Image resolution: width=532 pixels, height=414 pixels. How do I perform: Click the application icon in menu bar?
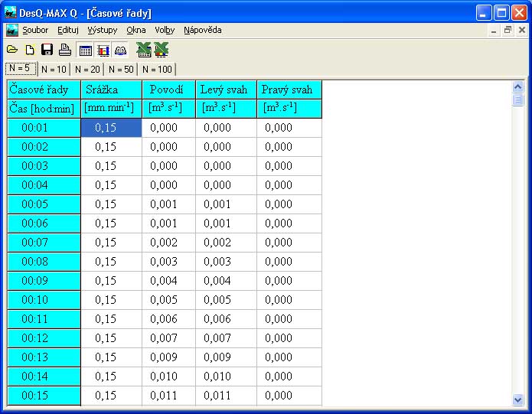click(12, 31)
